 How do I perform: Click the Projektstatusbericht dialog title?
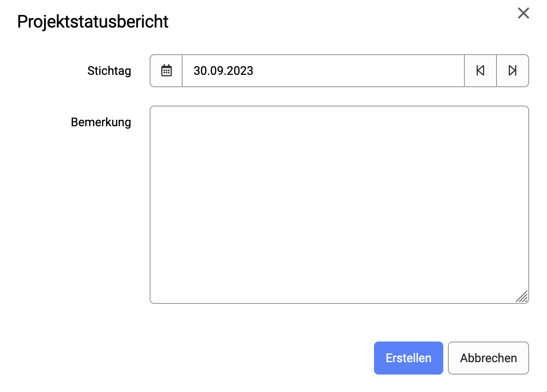93,22
